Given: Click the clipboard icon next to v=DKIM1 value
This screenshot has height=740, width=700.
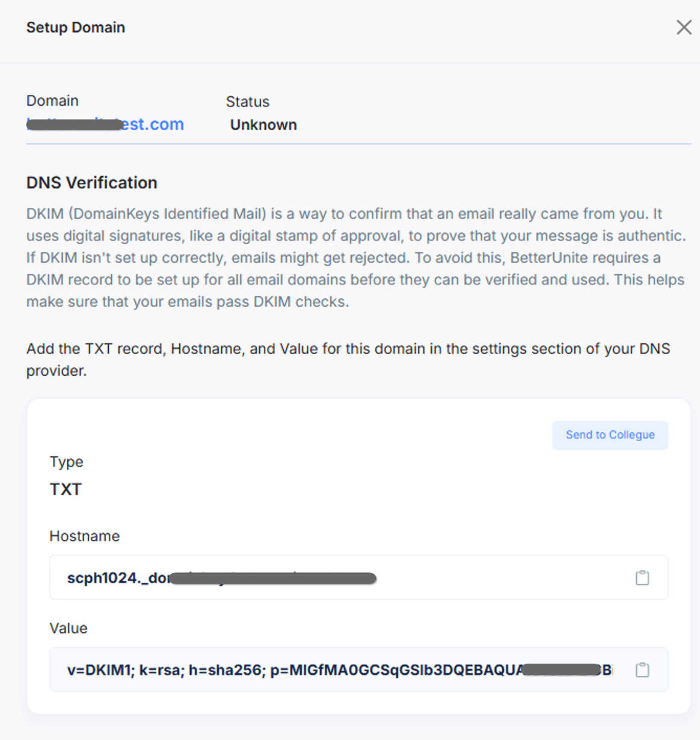Looking at the screenshot, I should pos(642,669).
